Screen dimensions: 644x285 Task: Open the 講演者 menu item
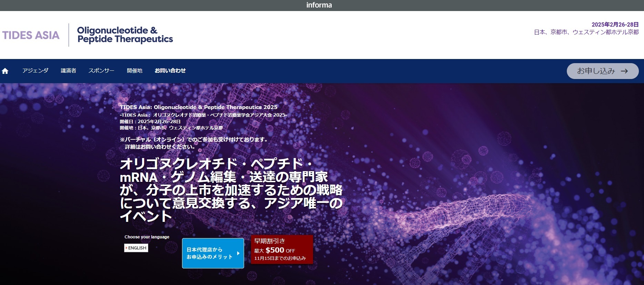[x=69, y=71]
